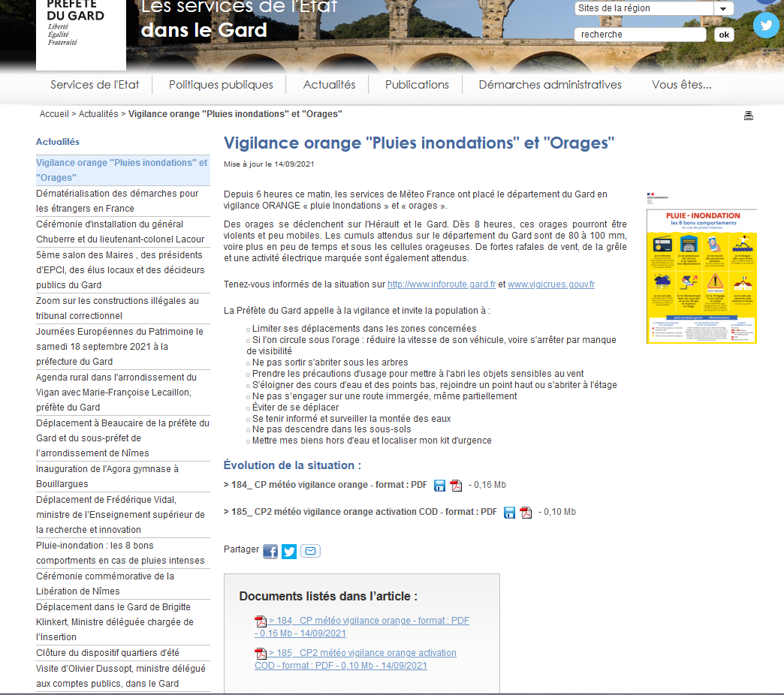Select sidebar item Vigilance orange Pluies inondations

click(123, 170)
